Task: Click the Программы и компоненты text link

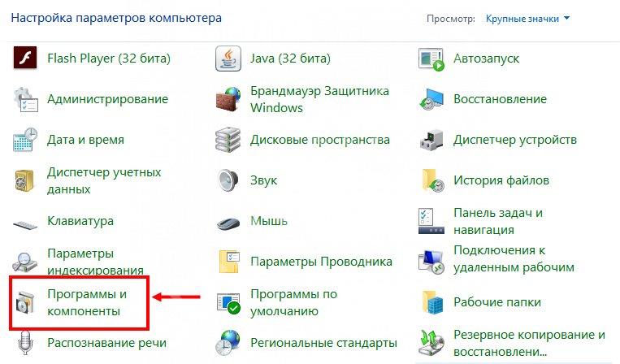Action: [87, 303]
